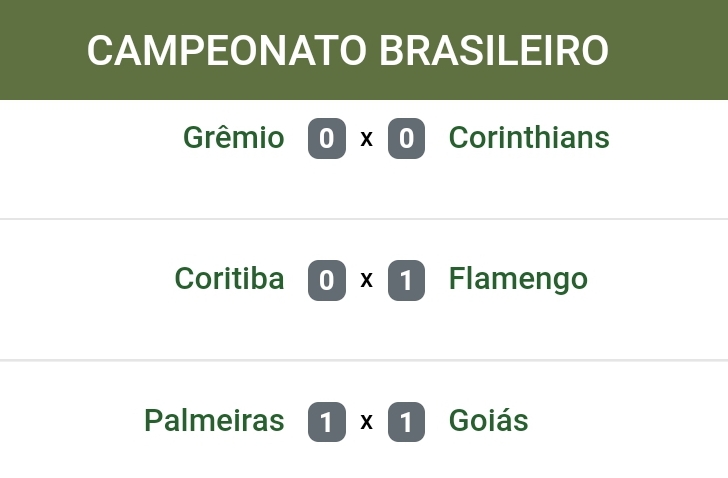Click the x between Palmeiras and Goiás scores

367,423
